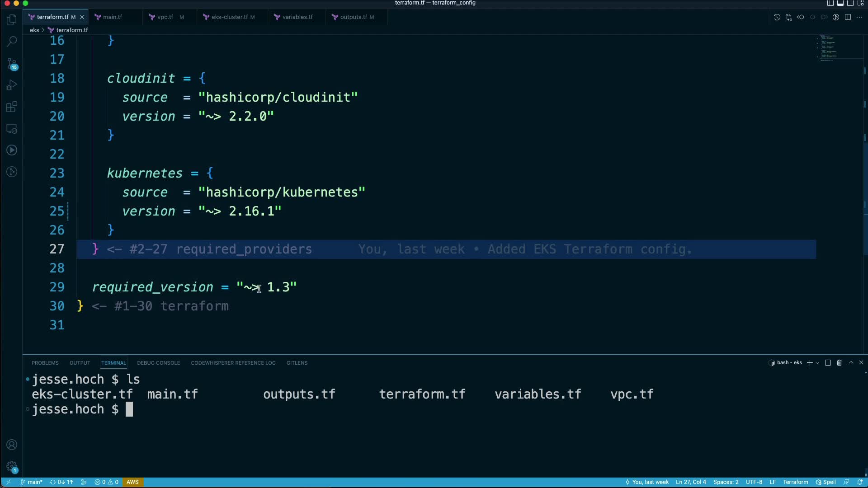868x488 pixels.
Task: Maximize terminal panel with the up chevron
Action: coord(851,363)
